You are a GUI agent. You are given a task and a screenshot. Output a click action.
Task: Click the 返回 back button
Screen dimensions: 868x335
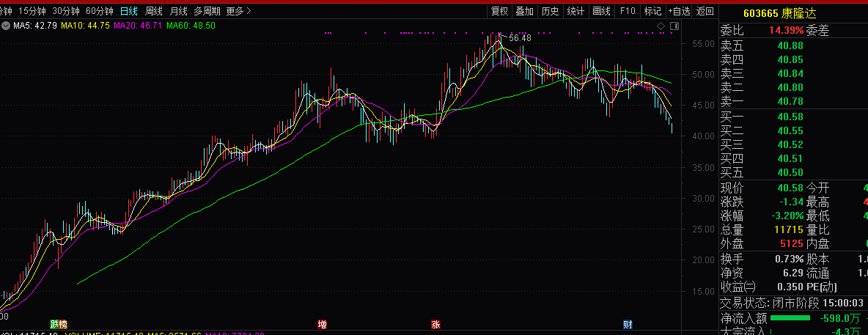click(705, 11)
